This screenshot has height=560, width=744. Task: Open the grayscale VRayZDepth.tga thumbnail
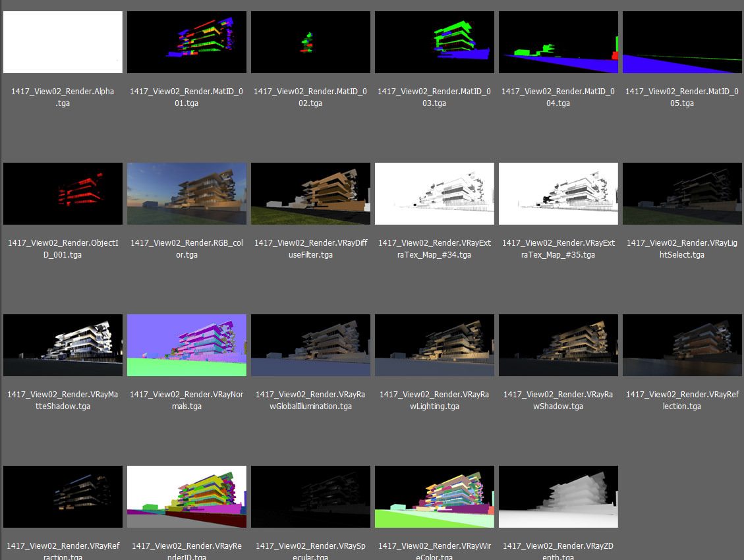point(558,497)
